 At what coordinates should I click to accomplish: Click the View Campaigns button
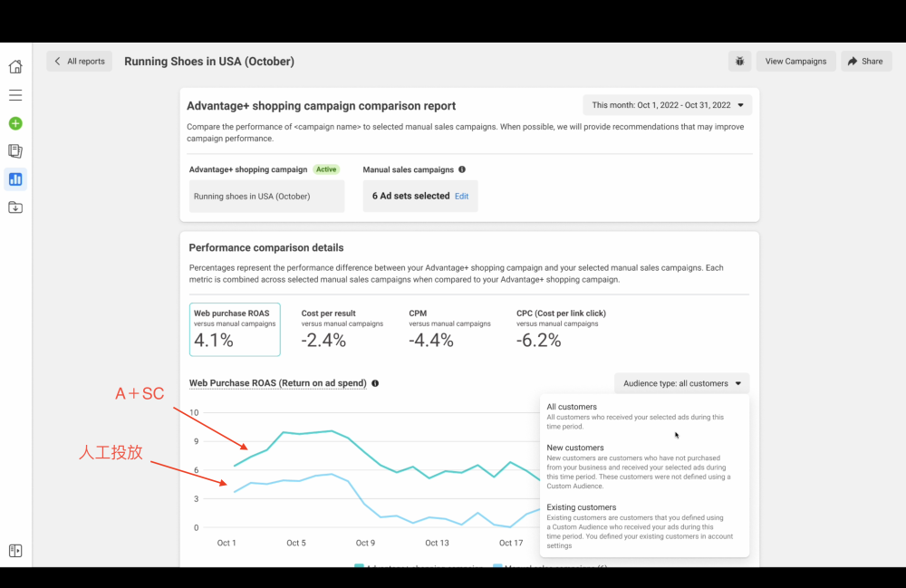pyautogui.click(x=795, y=62)
